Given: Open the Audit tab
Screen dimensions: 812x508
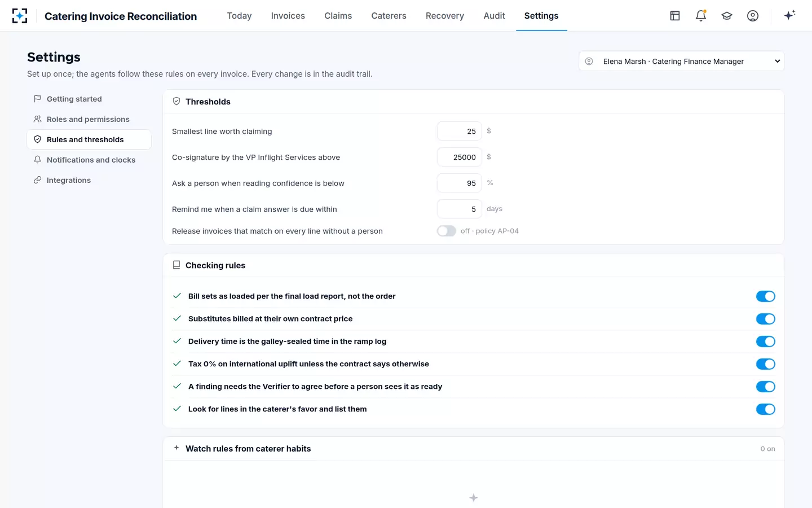Looking at the screenshot, I should click(x=494, y=16).
